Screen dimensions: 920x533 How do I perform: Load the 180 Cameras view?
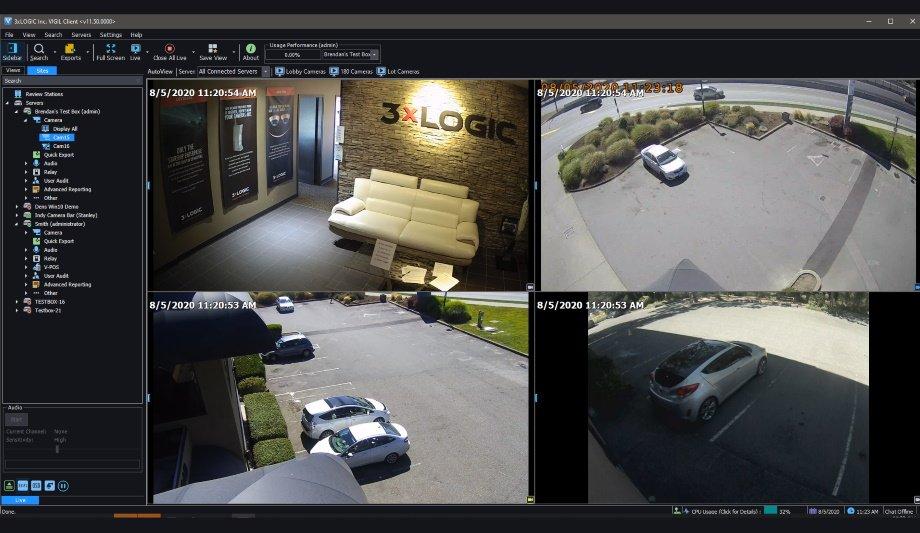[x=351, y=72]
